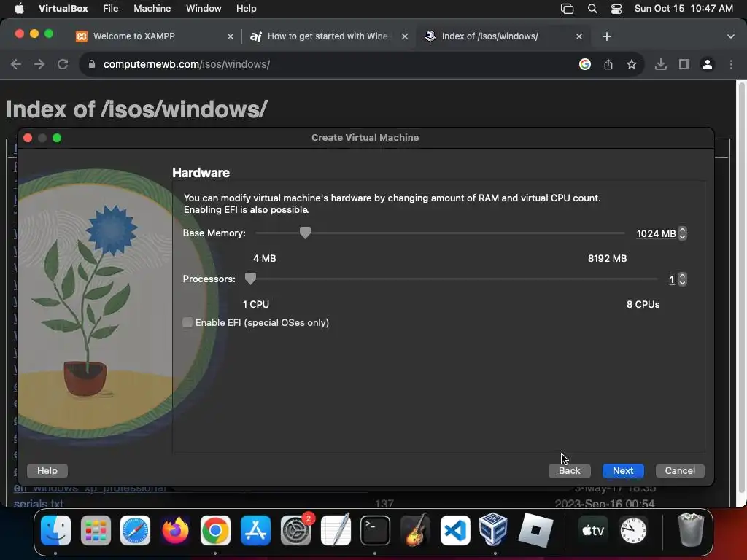Click the address bar URL

[x=187, y=64]
